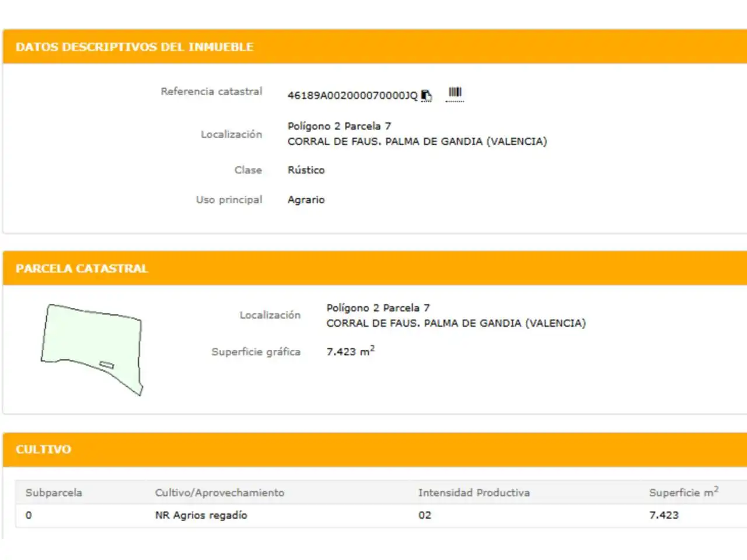
Task: Click the 'Uso principal' label
Action: click(229, 199)
